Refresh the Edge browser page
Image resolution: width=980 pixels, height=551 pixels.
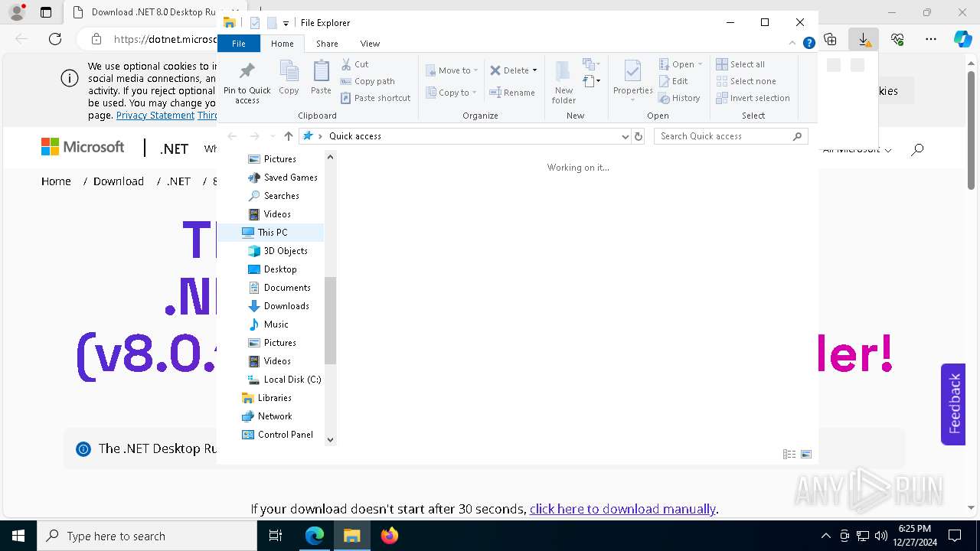click(x=55, y=39)
